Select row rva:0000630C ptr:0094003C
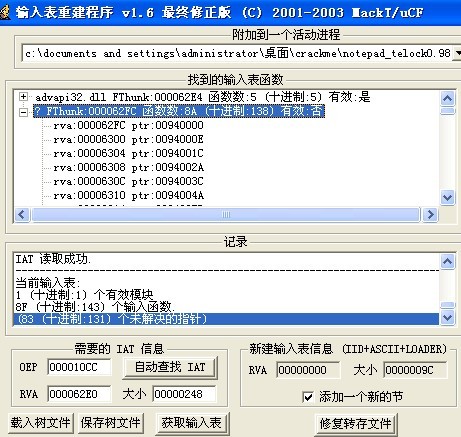 [128, 181]
